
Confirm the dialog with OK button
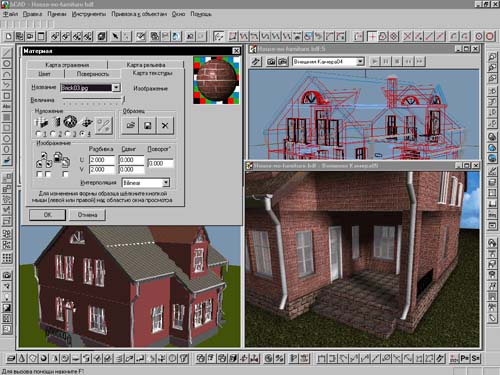(47, 215)
